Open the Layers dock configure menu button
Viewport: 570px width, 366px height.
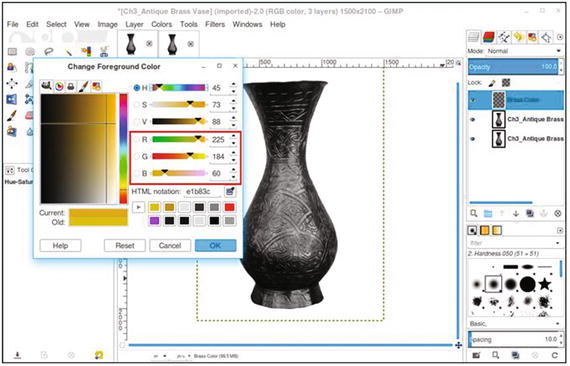click(x=560, y=37)
